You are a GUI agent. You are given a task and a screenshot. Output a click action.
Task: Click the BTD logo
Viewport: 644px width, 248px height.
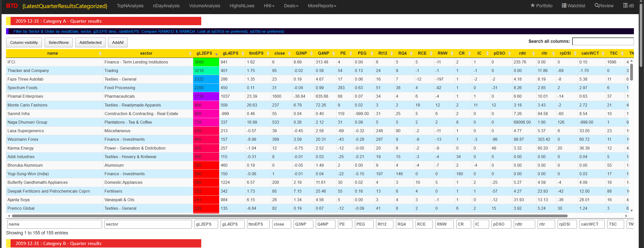[12, 6]
